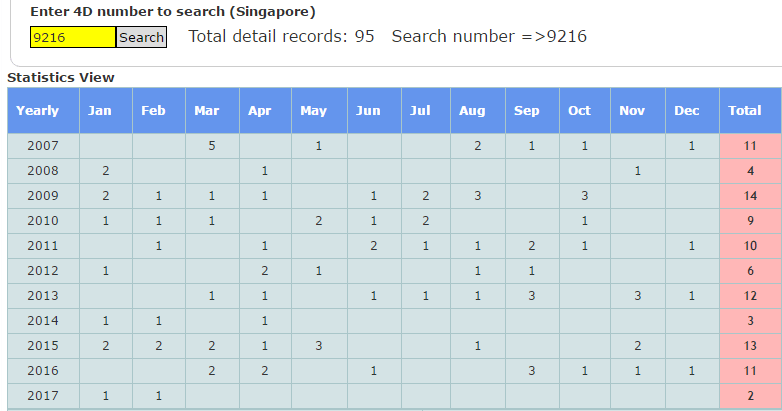782x411 pixels.
Task: Click the May 2015 cell showing 3
Action: point(318,346)
